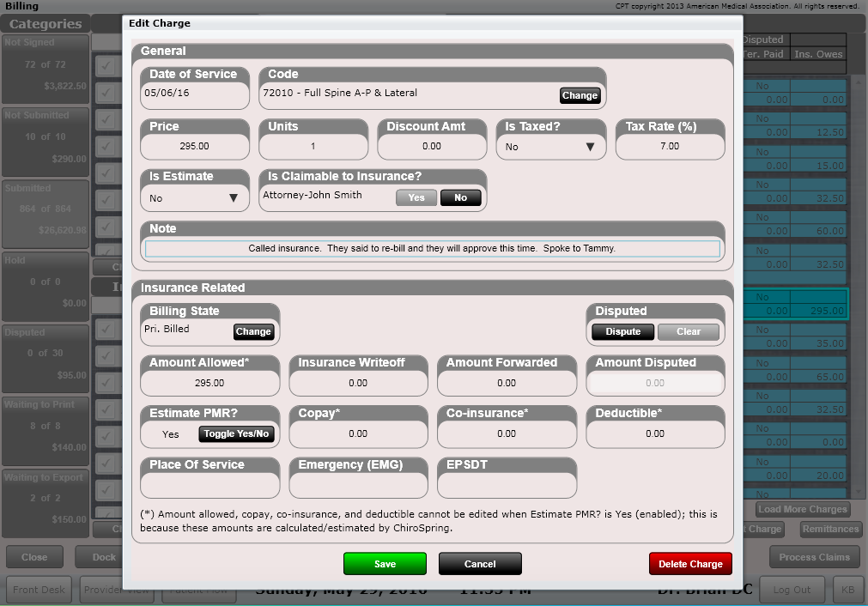
Task: Toggle Estimate PMR Yes/No
Action: (x=236, y=434)
